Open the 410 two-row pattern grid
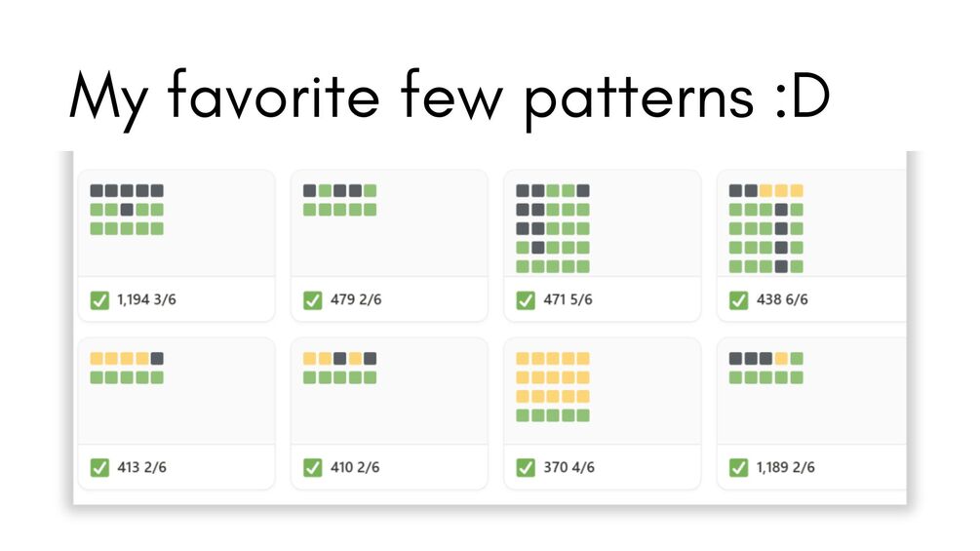Viewport: 980px width, 551px height. (340, 368)
